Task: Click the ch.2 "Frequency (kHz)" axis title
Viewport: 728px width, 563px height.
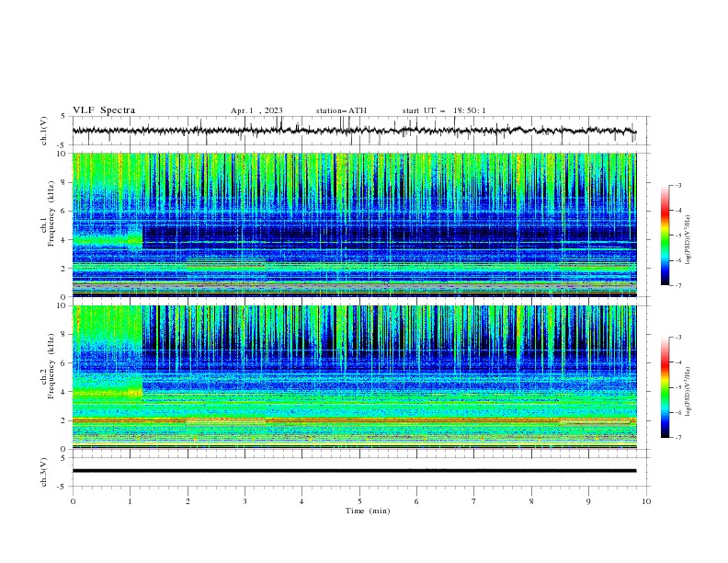Action: tap(51, 366)
